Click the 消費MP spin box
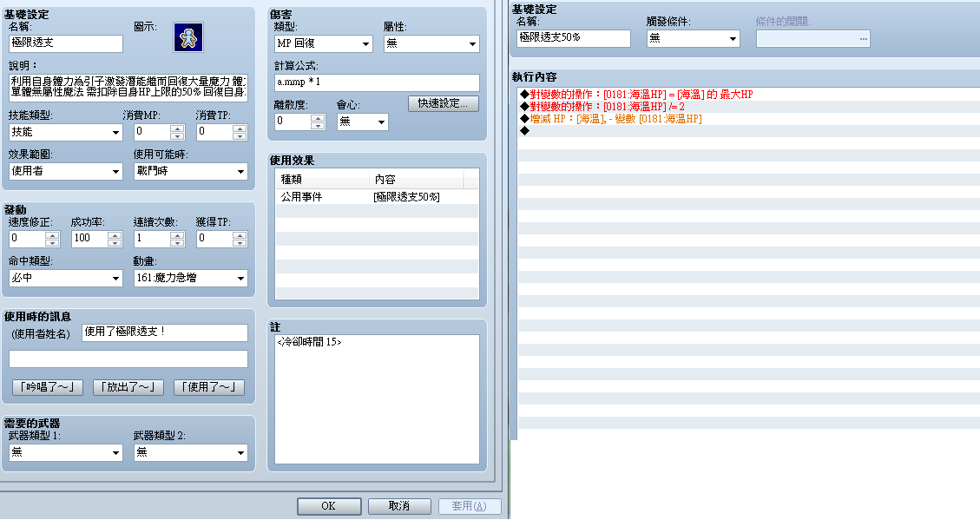The image size is (980, 520). [160, 132]
